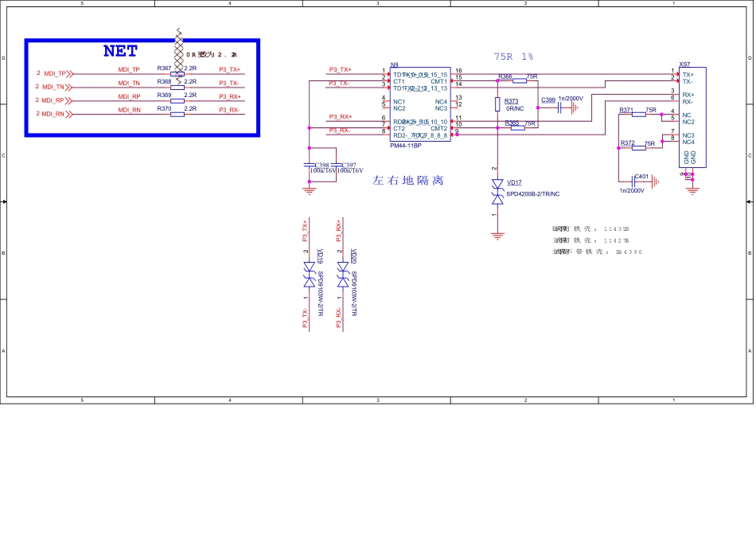
Task: Click resistor R373 symbol
Action: [x=497, y=106]
